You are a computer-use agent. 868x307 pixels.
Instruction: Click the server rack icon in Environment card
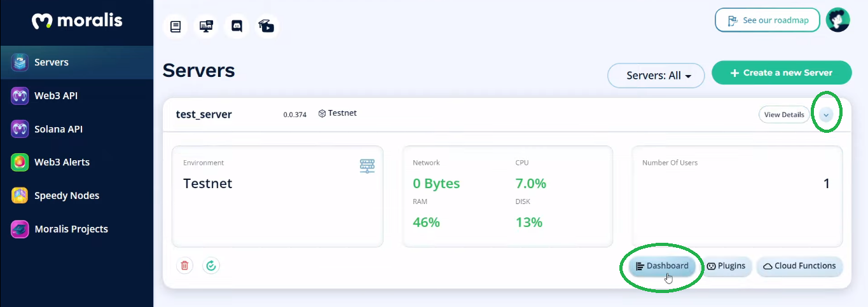tap(367, 166)
